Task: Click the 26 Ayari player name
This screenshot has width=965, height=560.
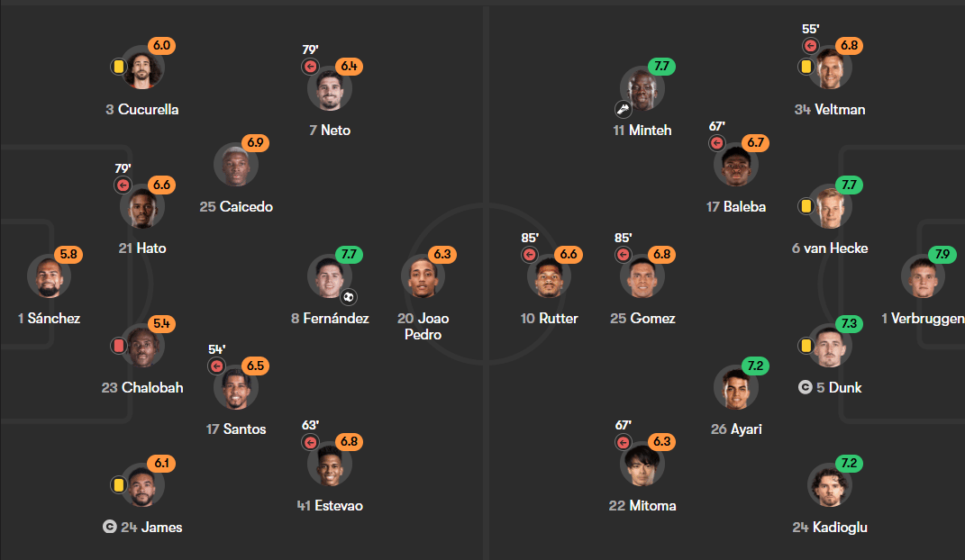Action: (x=736, y=429)
